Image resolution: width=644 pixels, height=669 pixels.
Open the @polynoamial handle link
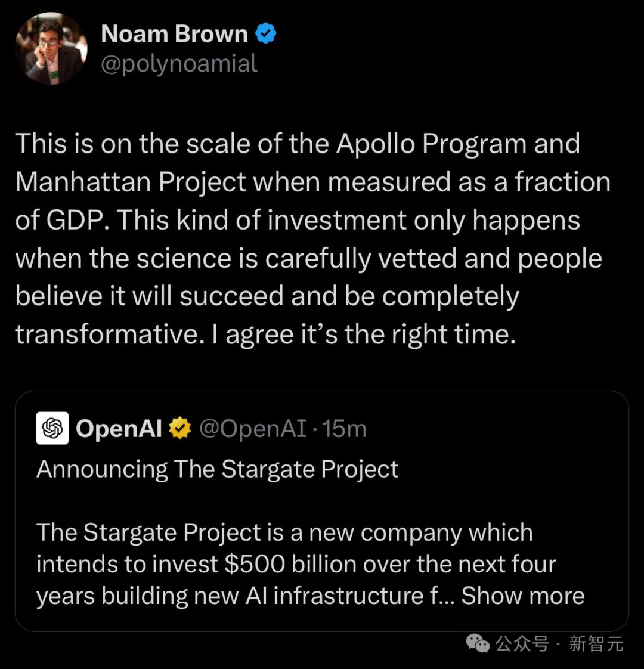(x=179, y=64)
